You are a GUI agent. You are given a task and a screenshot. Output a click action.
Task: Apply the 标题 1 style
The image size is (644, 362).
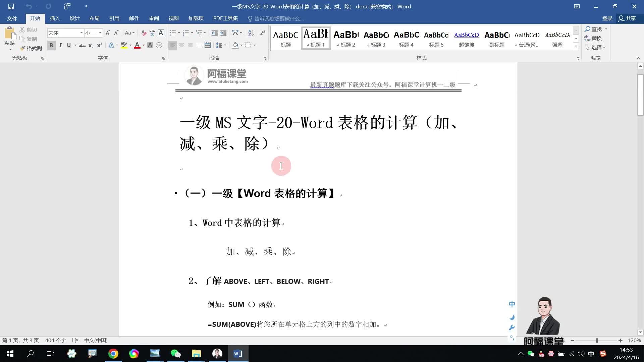[316, 38]
